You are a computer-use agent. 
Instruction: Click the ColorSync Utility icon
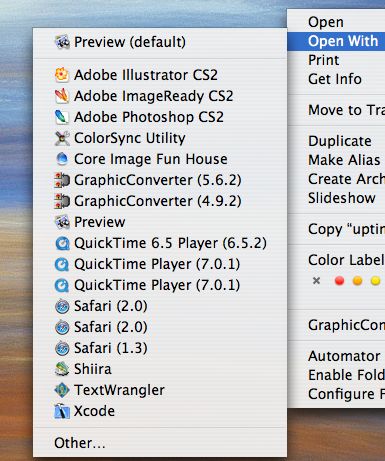tap(62, 138)
